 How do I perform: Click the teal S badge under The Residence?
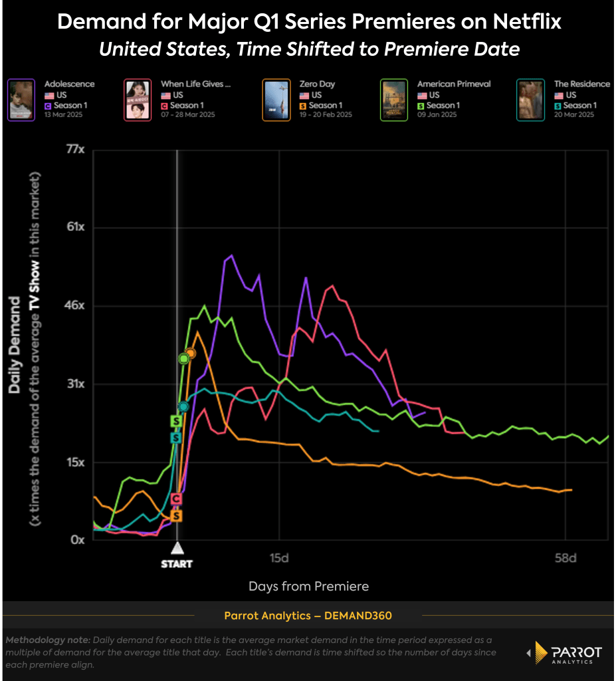coord(558,104)
